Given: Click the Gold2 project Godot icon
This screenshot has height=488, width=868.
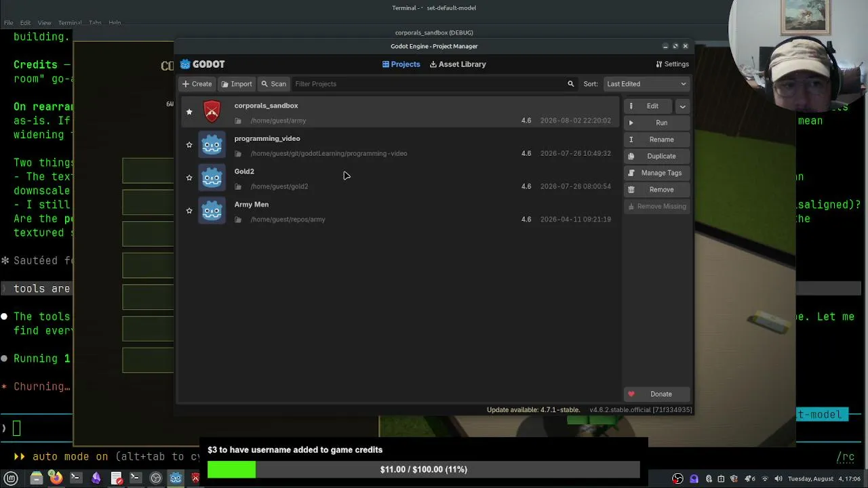Looking at the screenshot, I should pos(212,178).
